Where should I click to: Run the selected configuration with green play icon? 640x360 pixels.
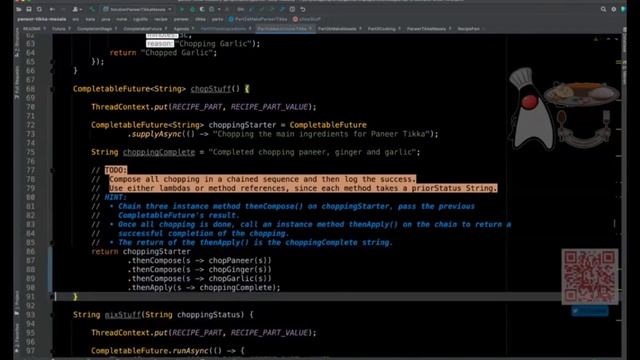point(182,9)
